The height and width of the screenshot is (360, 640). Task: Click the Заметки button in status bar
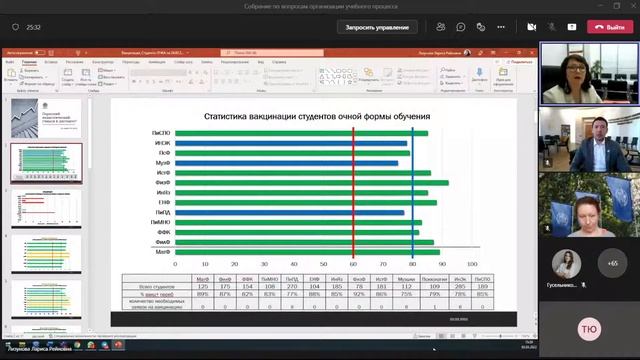(x=422, y=336)
